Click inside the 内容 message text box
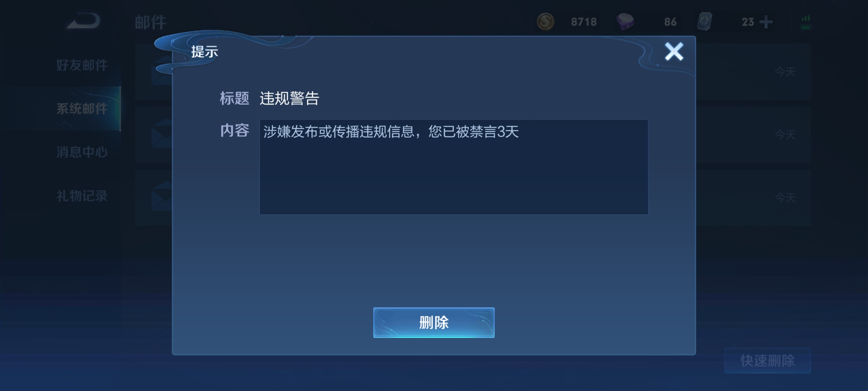Screen dimensions: 868x391 point(454,167)
